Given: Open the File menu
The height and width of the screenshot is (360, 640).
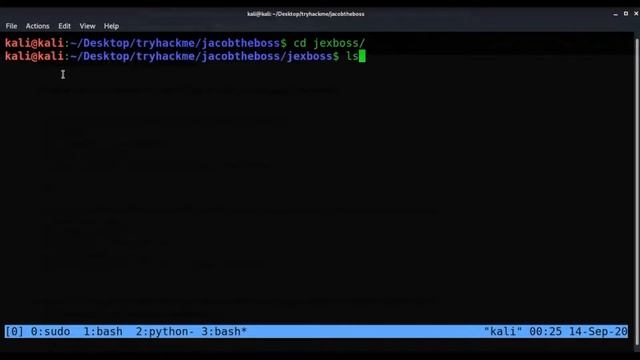Looking at the screenshot, I should [x=11, y=26].
